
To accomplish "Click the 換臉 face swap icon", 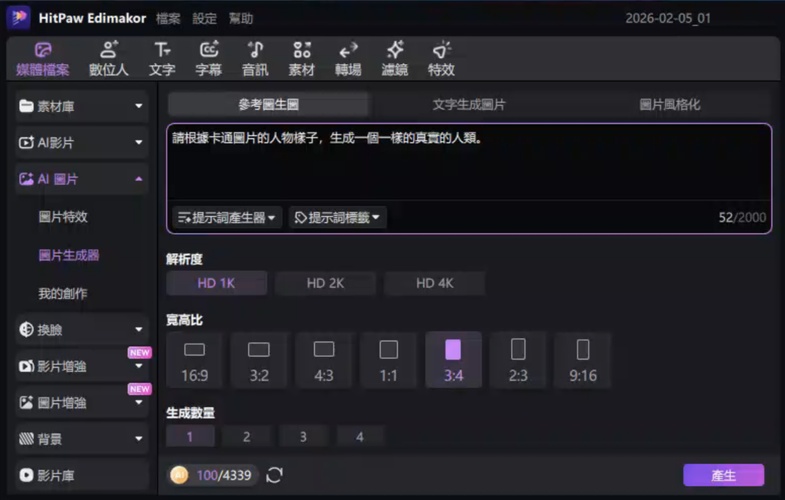I will [x=26, y=329].
